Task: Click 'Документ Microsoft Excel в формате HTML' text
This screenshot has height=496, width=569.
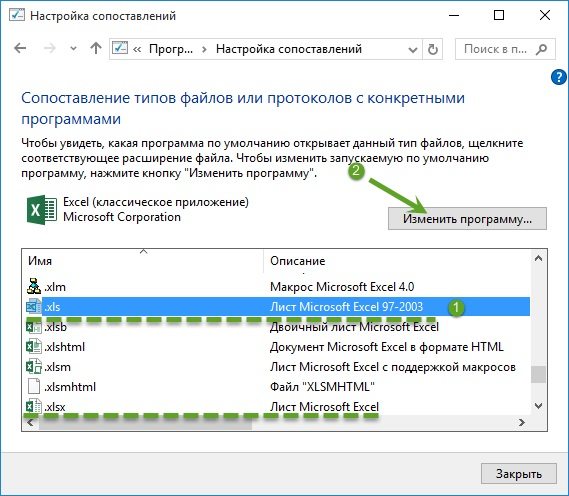Action: point(387,347)
